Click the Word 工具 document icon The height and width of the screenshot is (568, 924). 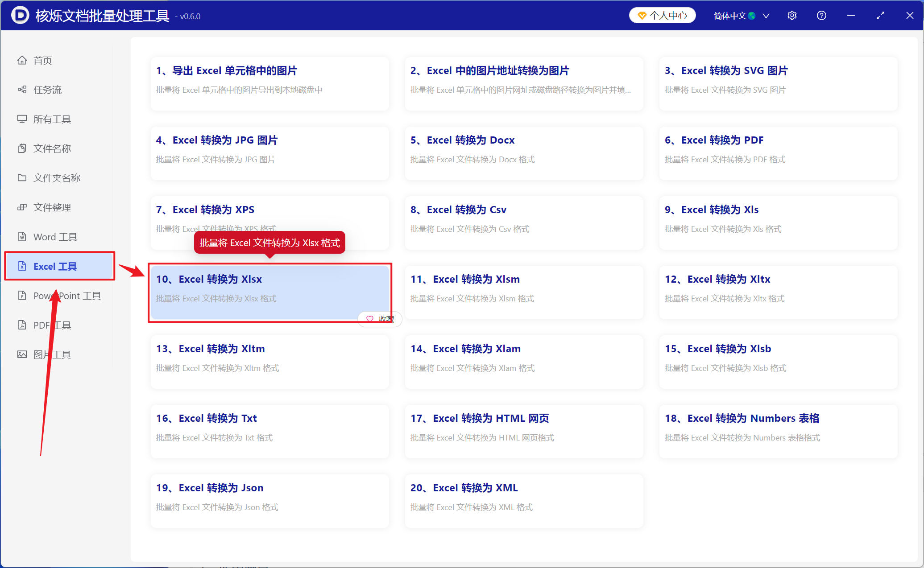point(22,237)
